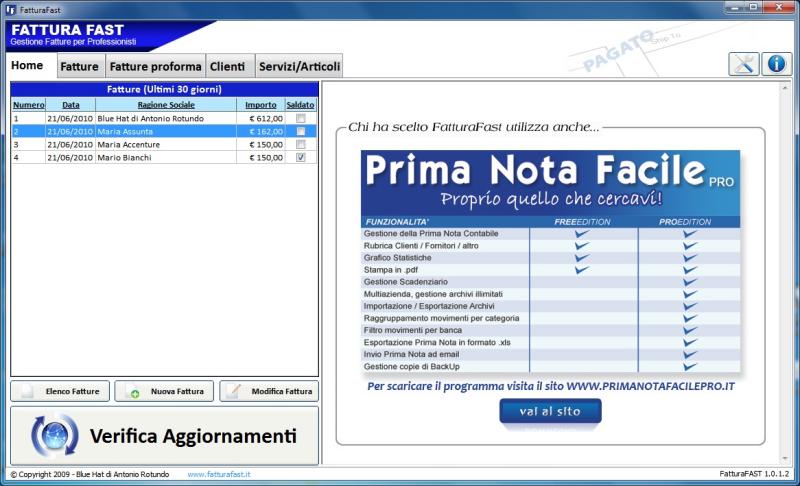Sort by Ragione Sociale column header
Viewport: 800px width, 486px height.
[x=166, y=104]
